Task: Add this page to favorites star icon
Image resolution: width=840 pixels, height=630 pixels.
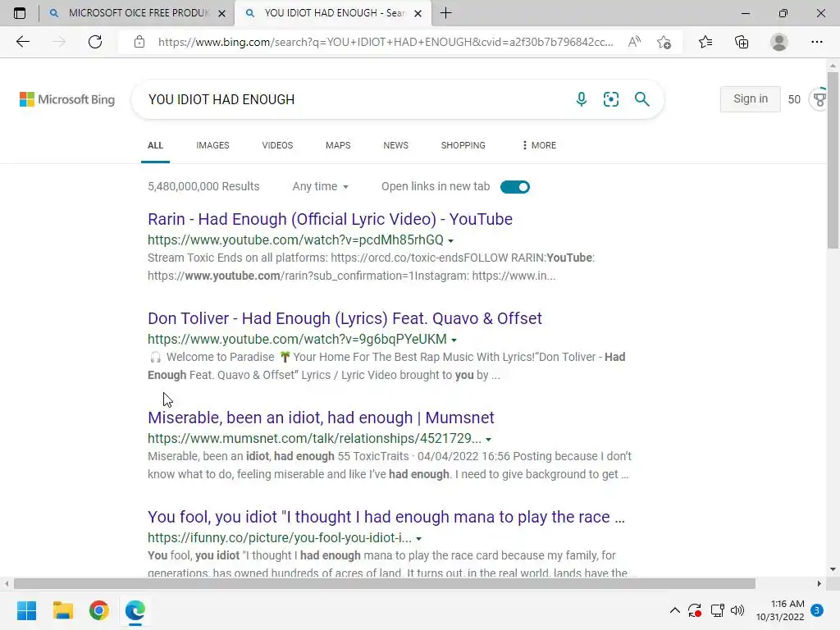Action: point(664,42)
